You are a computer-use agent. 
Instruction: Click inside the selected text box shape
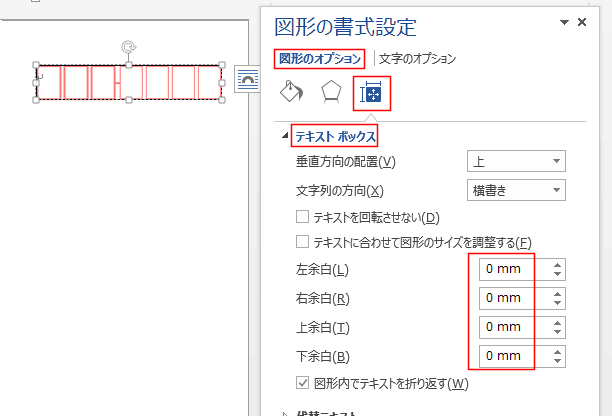[128, 84]
